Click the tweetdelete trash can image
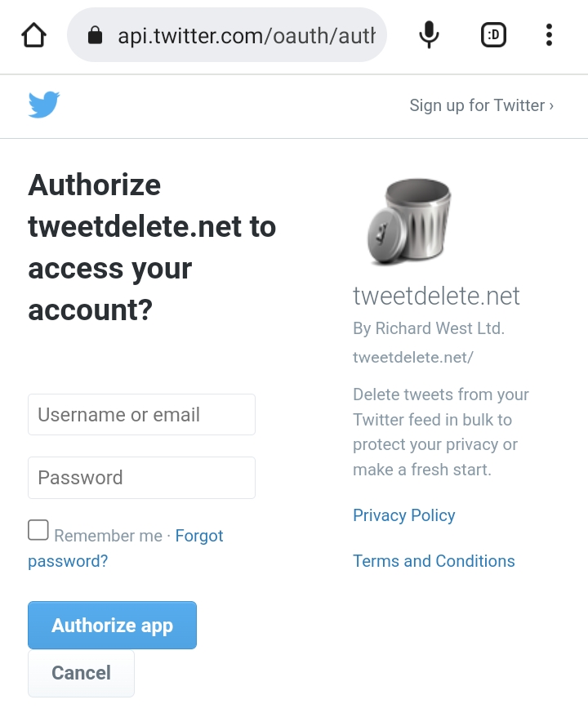This screenshot has height=713, width=588. (409, 221)
